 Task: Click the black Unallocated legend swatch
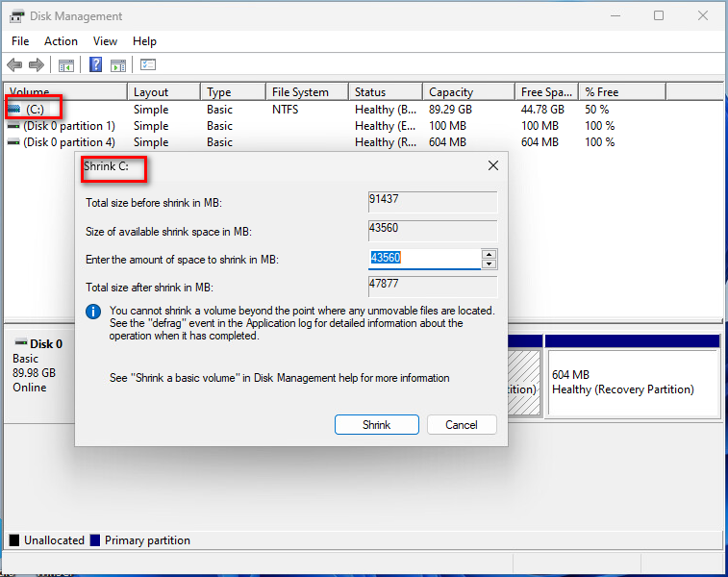[14, 540]
